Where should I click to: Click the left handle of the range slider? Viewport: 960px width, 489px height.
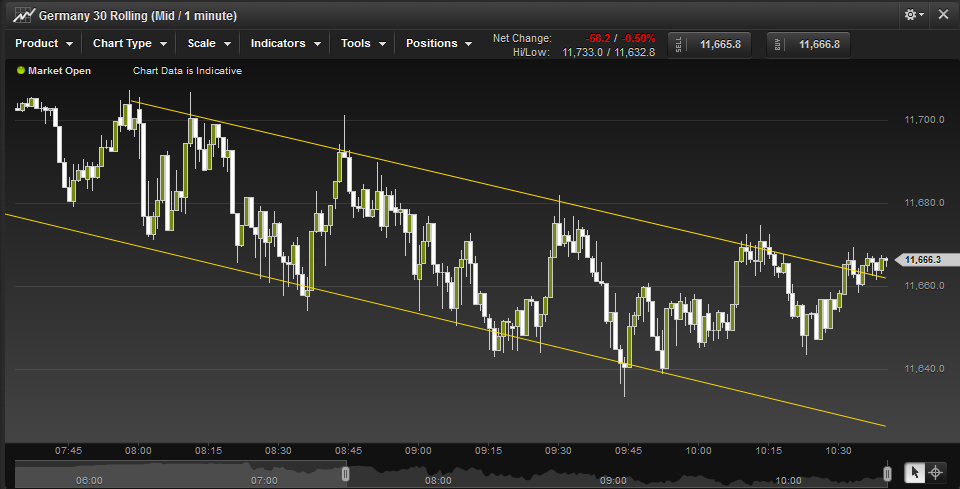(x=346, y=473)
